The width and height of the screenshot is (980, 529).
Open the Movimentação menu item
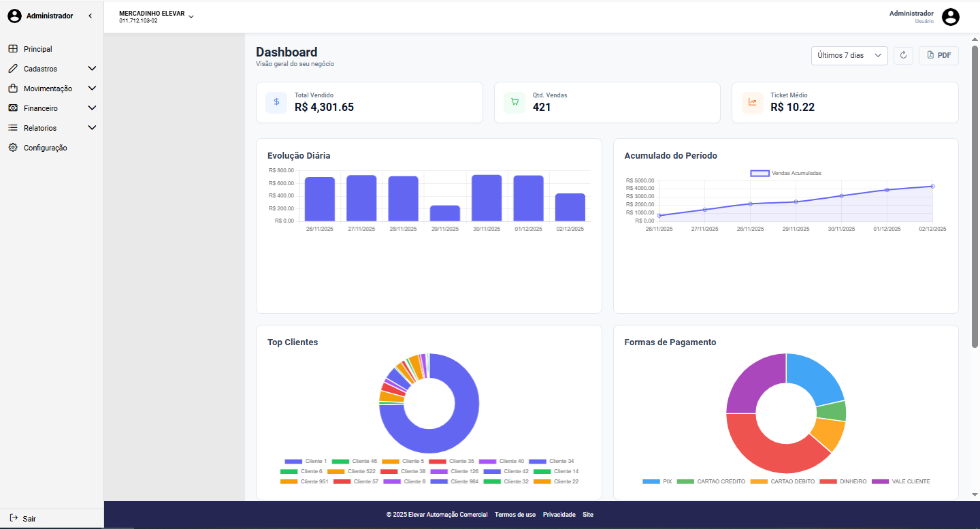(x=48, y=88)
